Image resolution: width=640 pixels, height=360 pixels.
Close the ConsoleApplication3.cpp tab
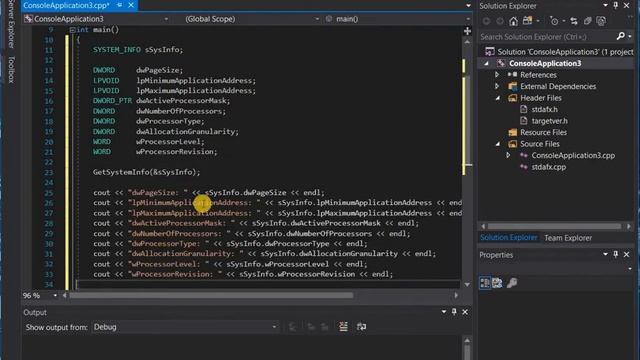tap(131, 5)
